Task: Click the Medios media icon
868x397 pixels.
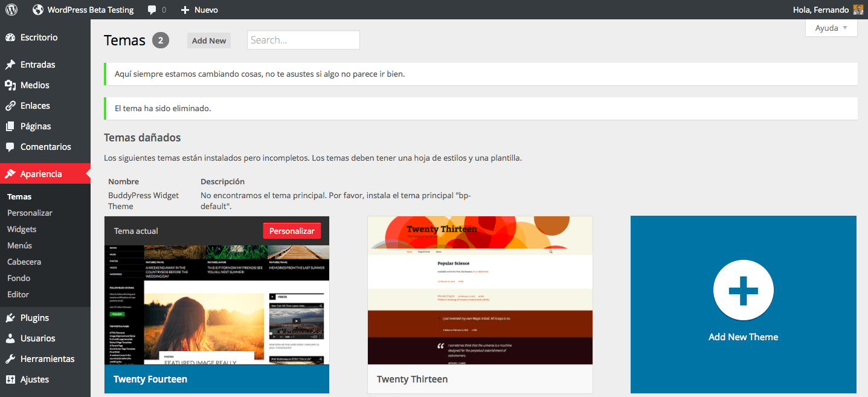Action: (10, 85)
